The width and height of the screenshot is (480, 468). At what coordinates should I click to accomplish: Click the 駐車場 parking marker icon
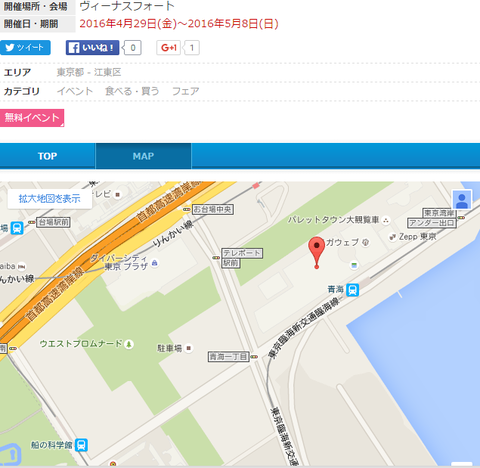[x=188, y=348]
